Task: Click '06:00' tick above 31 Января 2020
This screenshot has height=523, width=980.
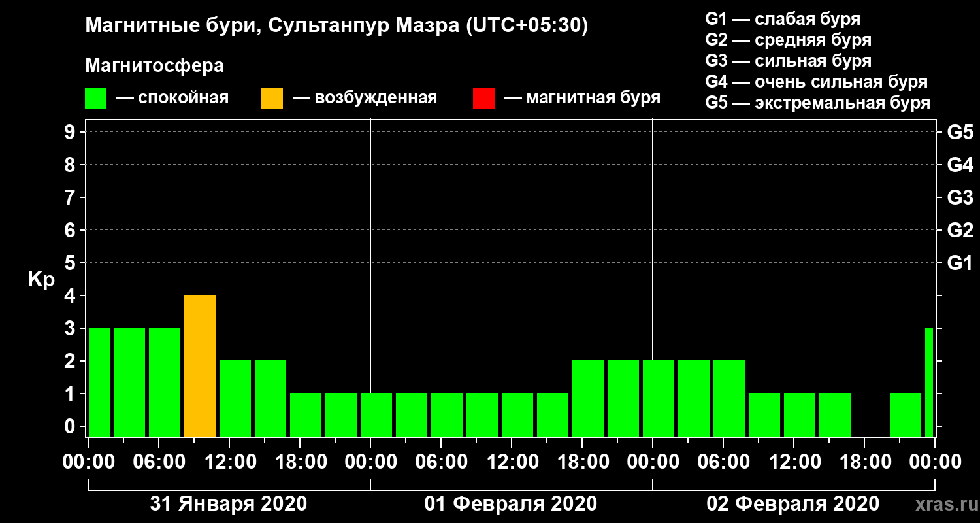Action: pyautogui.click(x=158, y=462)
